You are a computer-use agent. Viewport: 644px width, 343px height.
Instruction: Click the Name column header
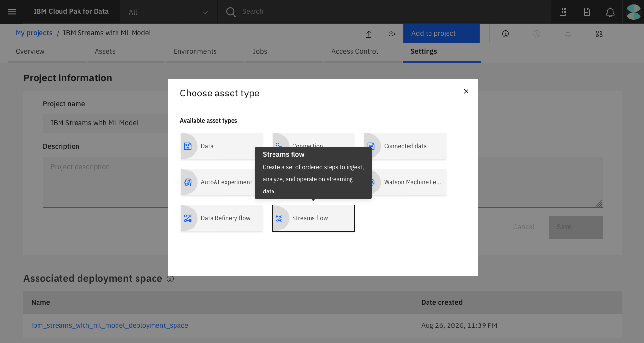point(40,302)
